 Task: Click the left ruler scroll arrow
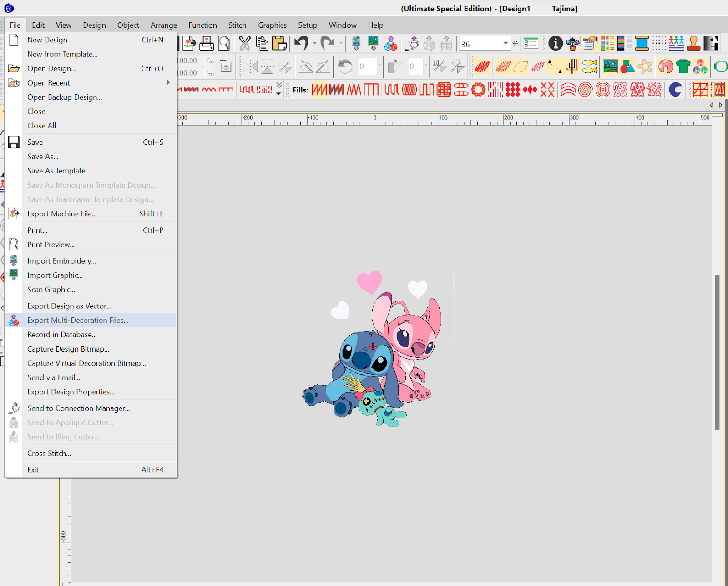pyautogui.click(x=712, y=105)
